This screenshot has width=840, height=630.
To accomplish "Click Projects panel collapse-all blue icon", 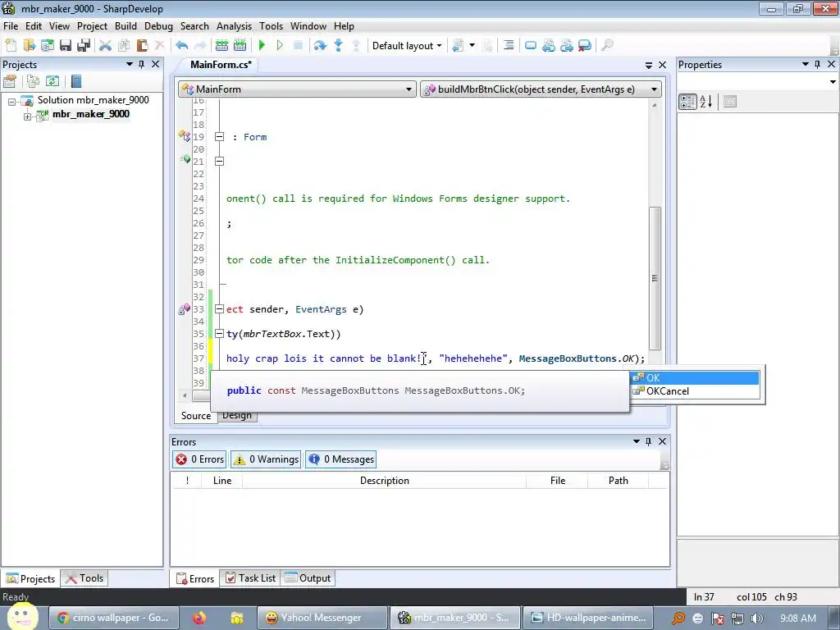I will coord(76,81).
